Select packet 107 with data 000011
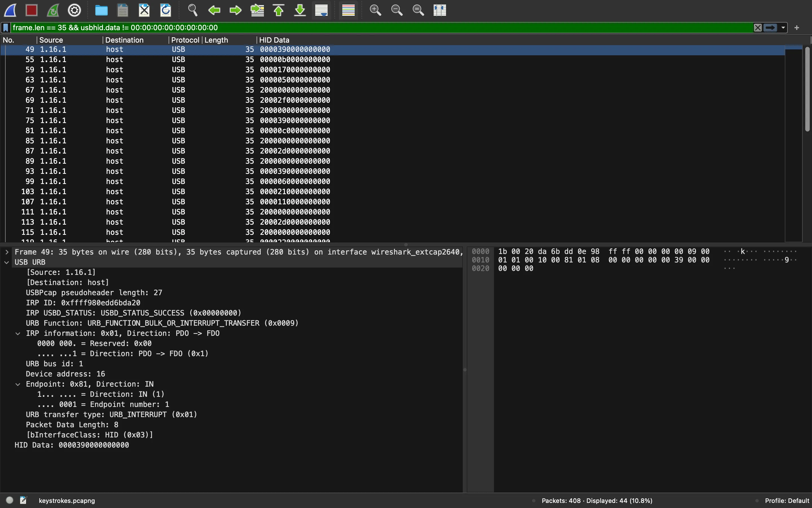812x508 pixels. 392,202
